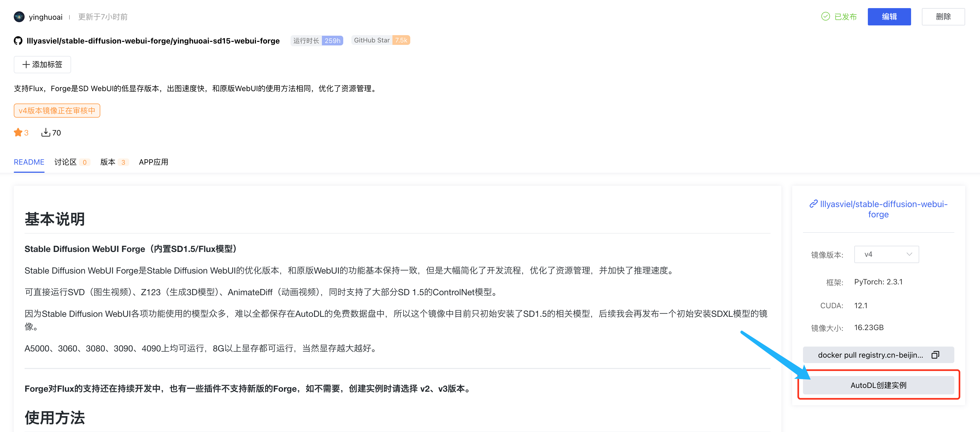Click the v4版本镜像正在审核中 status tag
The image size is (980, 432).
pyautogui.click(x=57, y=110)
